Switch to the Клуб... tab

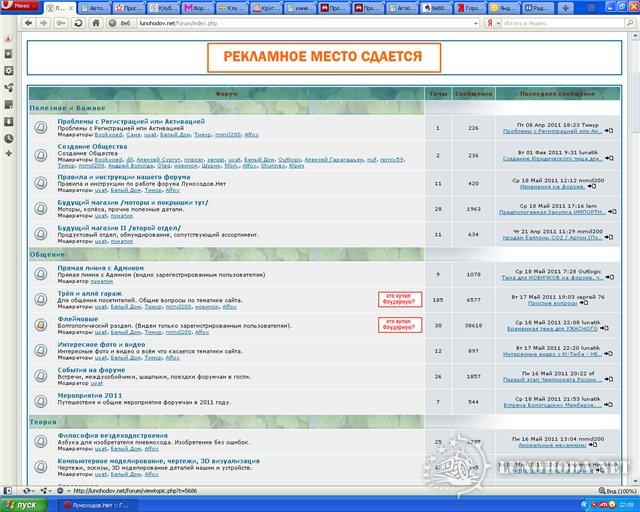pos(164,8)
